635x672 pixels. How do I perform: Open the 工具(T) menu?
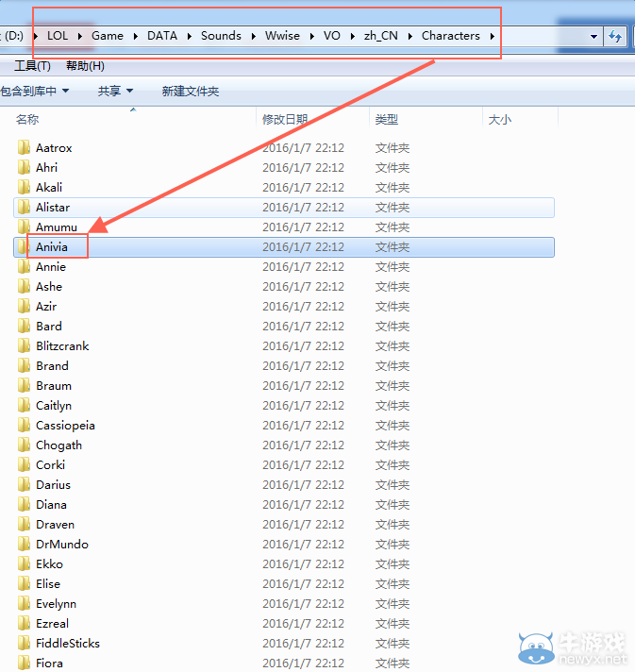[x=32, y=66]
